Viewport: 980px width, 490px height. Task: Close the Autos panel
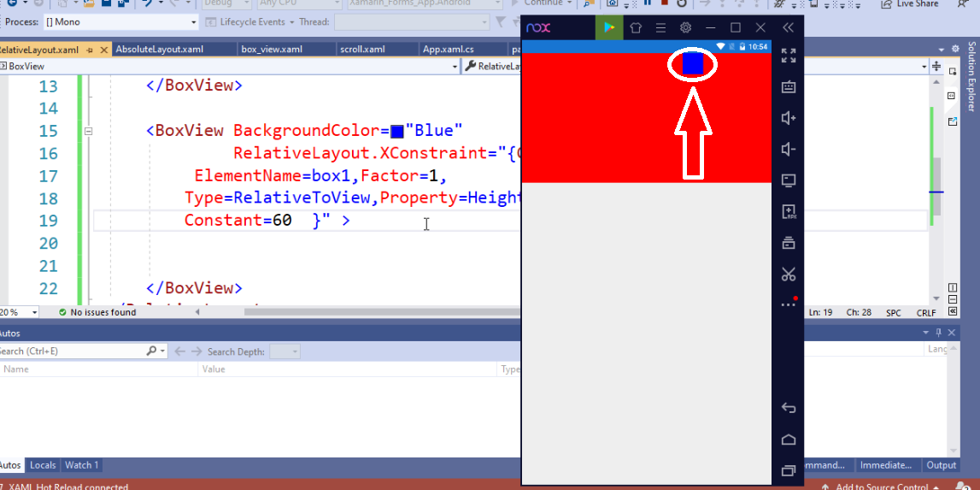point(952,333)
